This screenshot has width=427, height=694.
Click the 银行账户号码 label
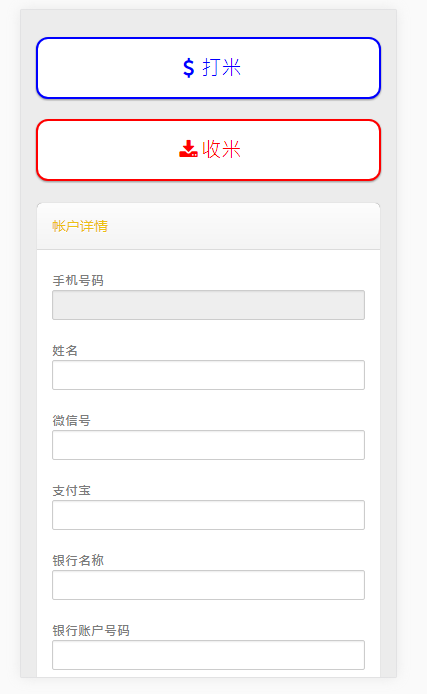(x=91, y=630)
